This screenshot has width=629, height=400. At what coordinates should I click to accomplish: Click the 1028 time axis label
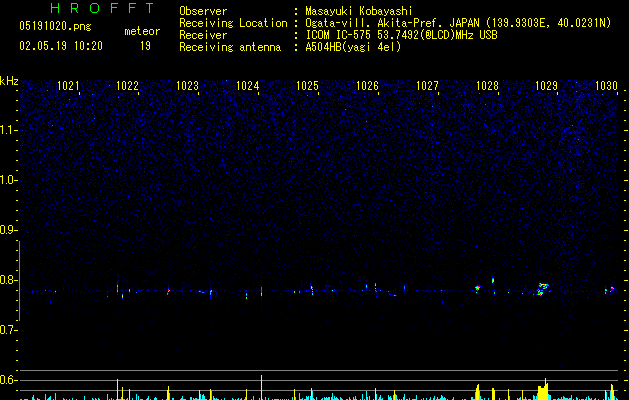point(487,85)
